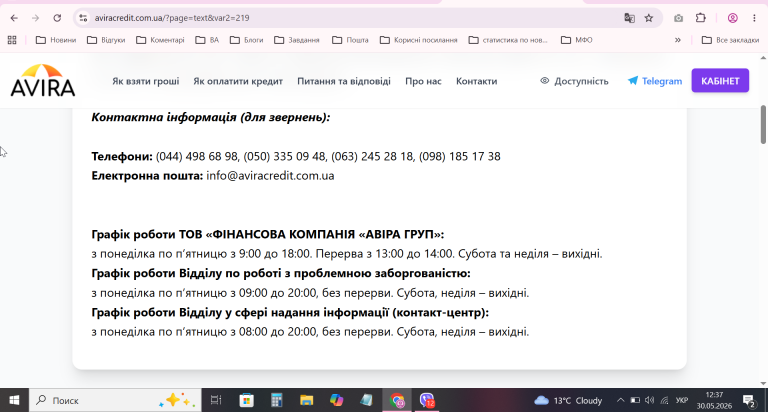768x412 pixels.
Task: Toggle Доступність accessibility mode
Action: [575, 81]
